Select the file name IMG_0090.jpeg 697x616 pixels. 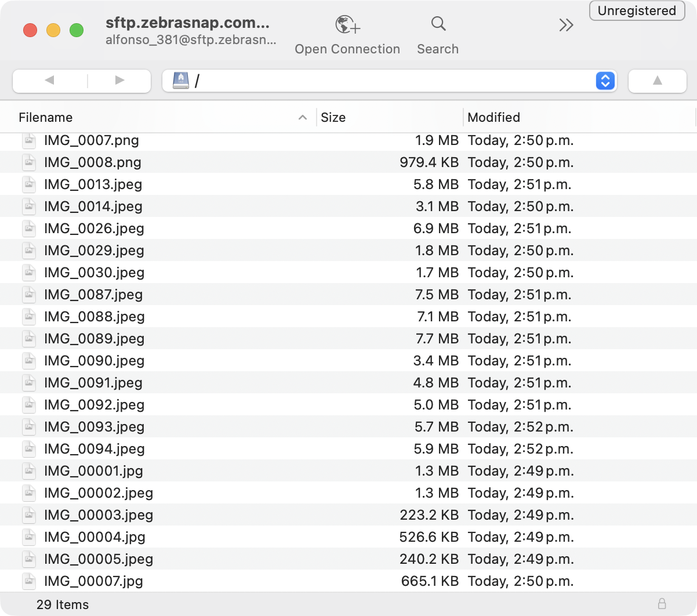click(94, 361)
